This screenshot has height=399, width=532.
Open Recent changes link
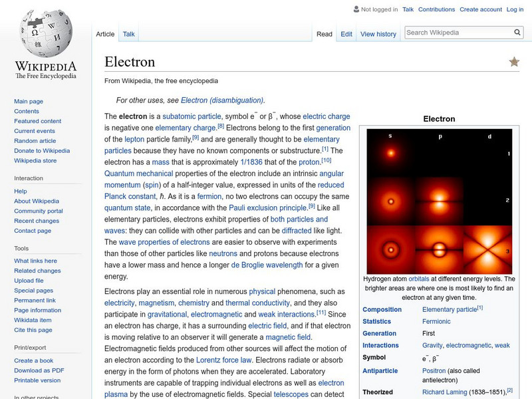[37, 221]
